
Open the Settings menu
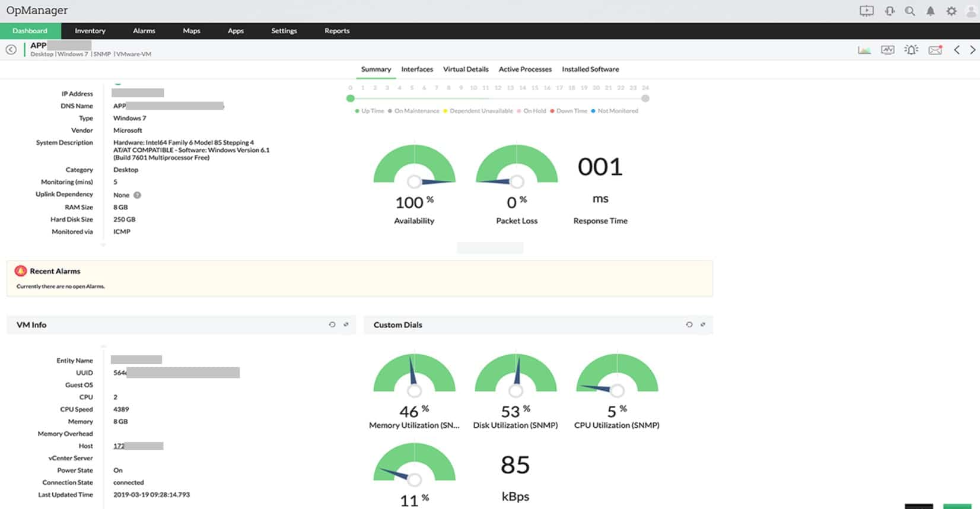pos(284,31)
